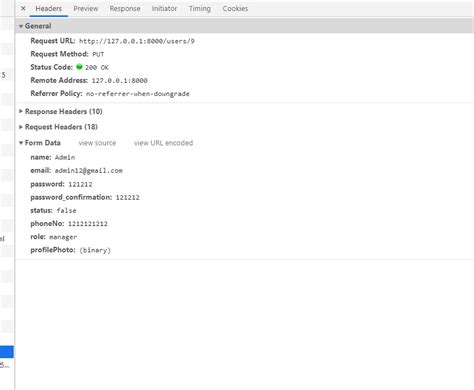Select the PUT request method value
This screenshot has width=474, height=390.
98,54
